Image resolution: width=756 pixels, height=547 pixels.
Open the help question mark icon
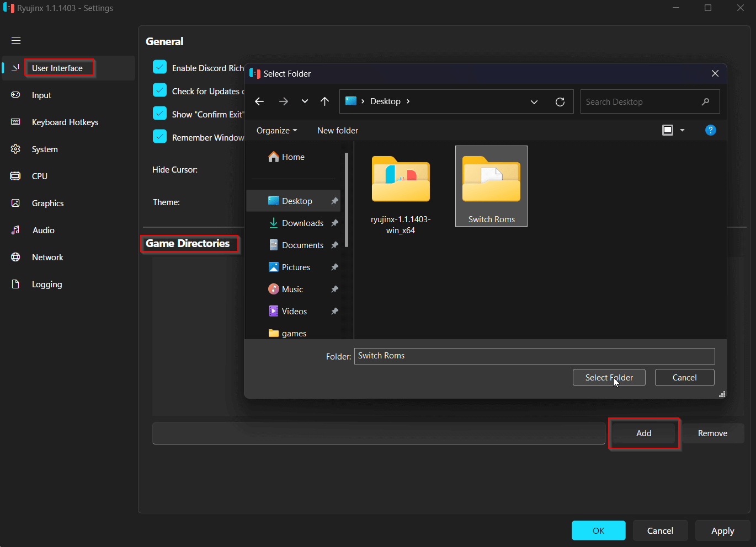(711, 130)
